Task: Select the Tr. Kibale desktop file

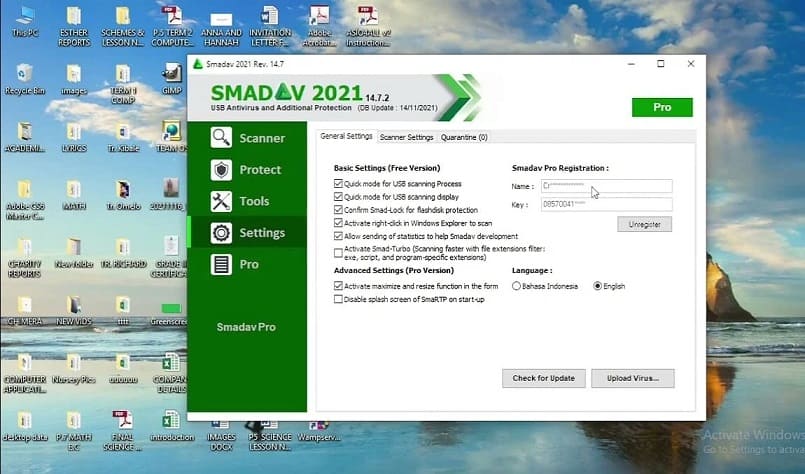Action: click(x=123, y=138)
